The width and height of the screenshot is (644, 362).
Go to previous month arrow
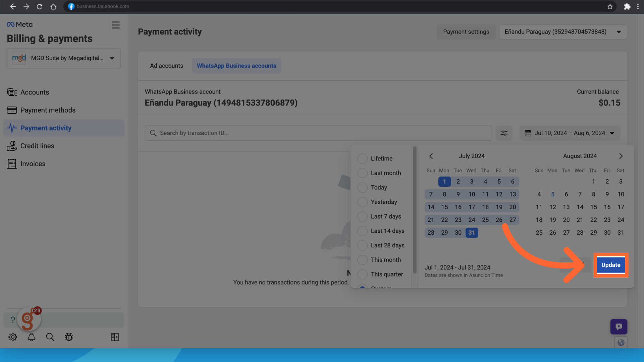point(431,156)
